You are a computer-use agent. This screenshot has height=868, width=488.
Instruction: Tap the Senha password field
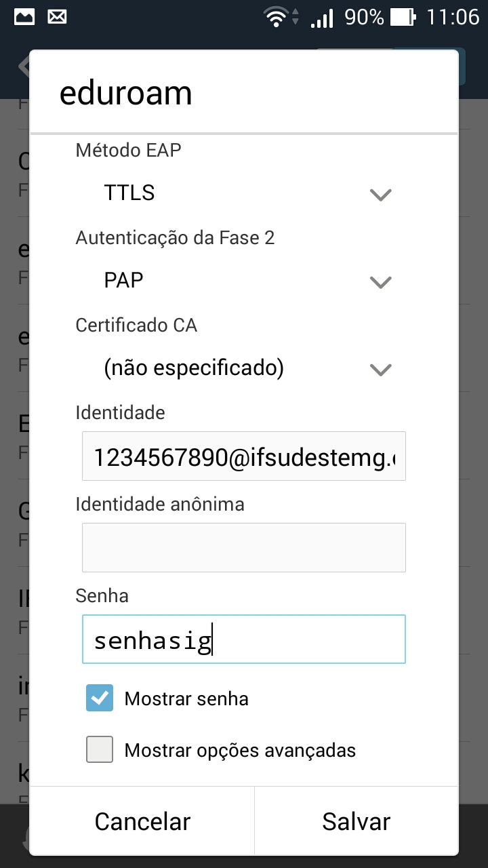pos(244,639)
